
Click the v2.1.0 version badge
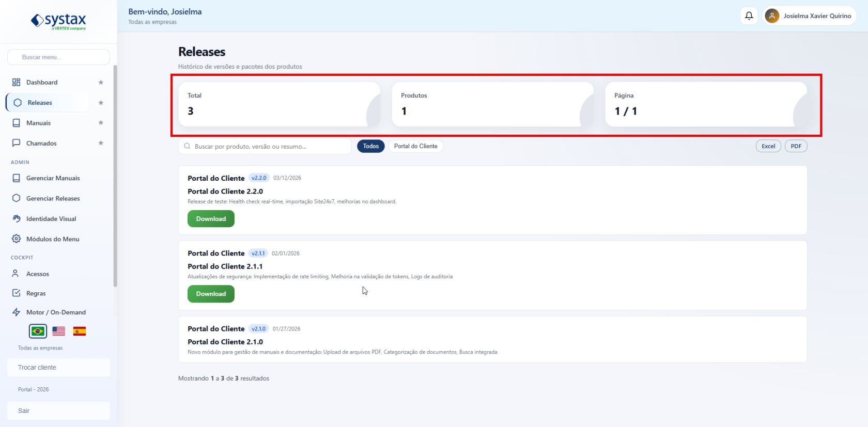(259, 329)
